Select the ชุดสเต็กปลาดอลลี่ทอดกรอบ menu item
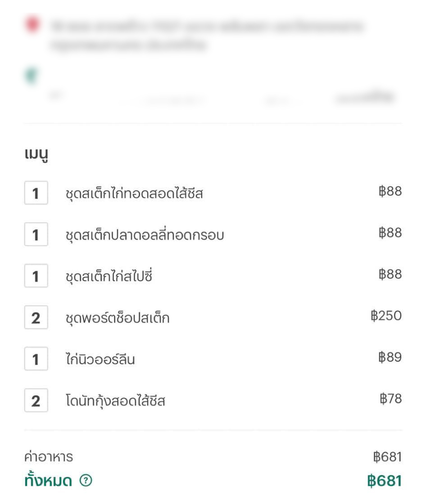Viewport: 426px width, 504px height. pyautogui.click(x=145, y=235)
